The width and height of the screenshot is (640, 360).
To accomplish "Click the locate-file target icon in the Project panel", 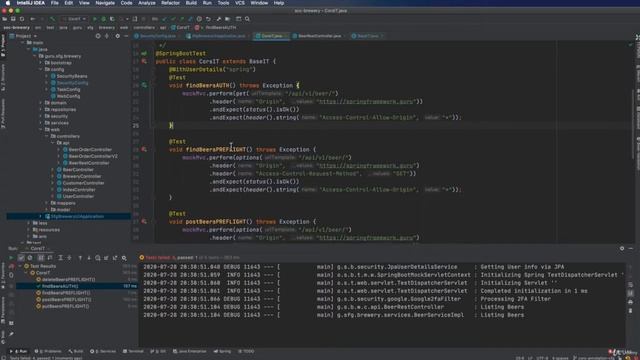I will pos(98,36).
